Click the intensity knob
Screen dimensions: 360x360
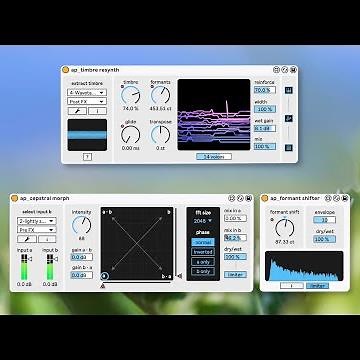(81, 225)
